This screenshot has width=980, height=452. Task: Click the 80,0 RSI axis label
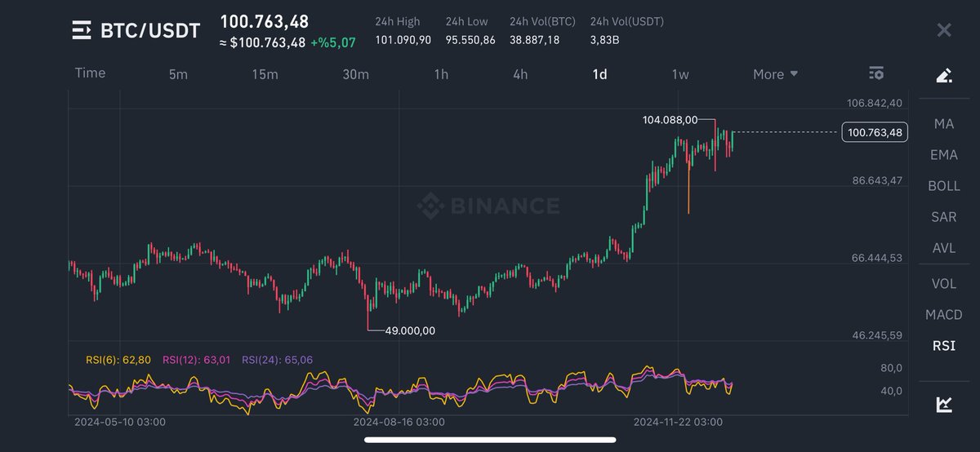point(892,368)
